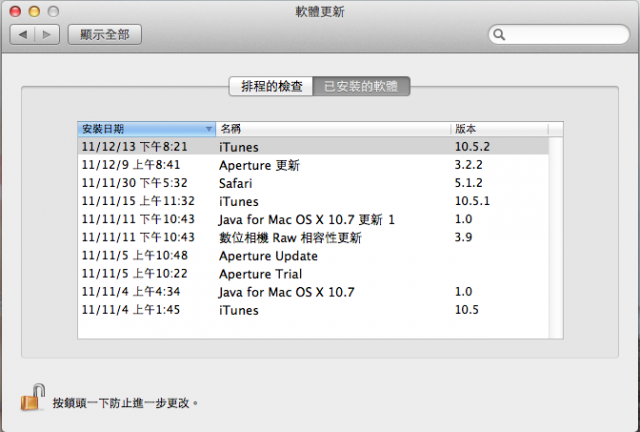Click date 11/11/4 上午1:45

tap(131, 310)
